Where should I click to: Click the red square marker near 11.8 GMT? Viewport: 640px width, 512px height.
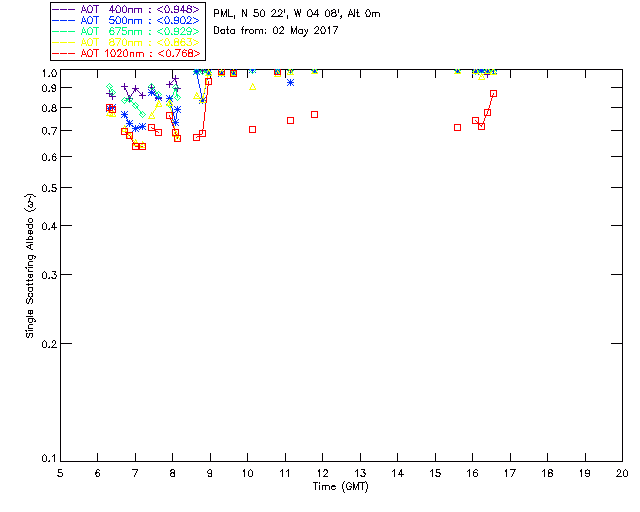tap(314, 115)
